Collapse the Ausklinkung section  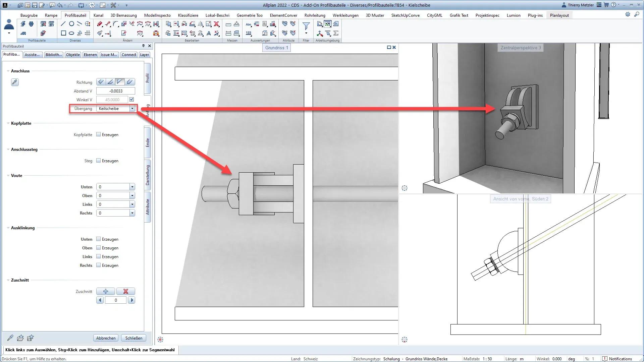(8, 228)
